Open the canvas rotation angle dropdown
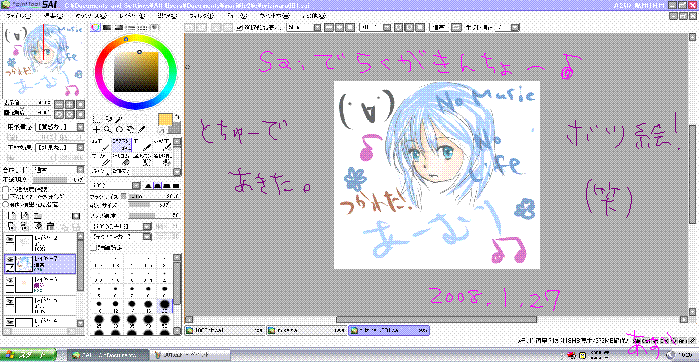 tap(375, 28)
